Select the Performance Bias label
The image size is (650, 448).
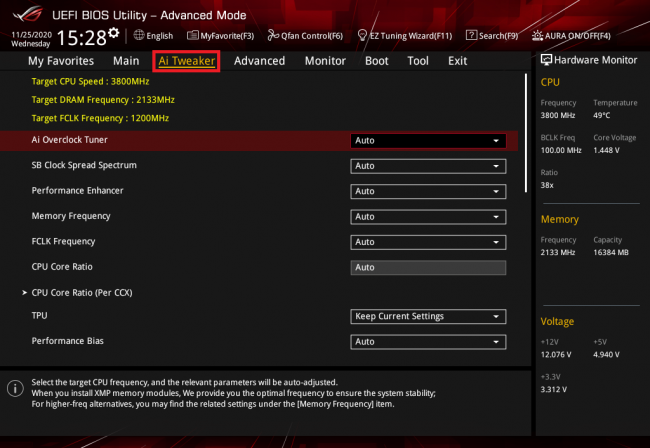[68, 341]
